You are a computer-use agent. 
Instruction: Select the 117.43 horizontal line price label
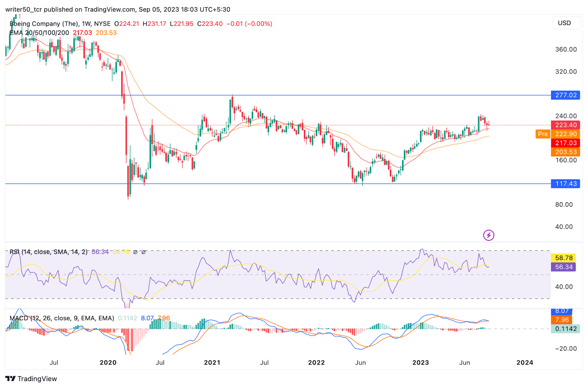coord(565,184)
